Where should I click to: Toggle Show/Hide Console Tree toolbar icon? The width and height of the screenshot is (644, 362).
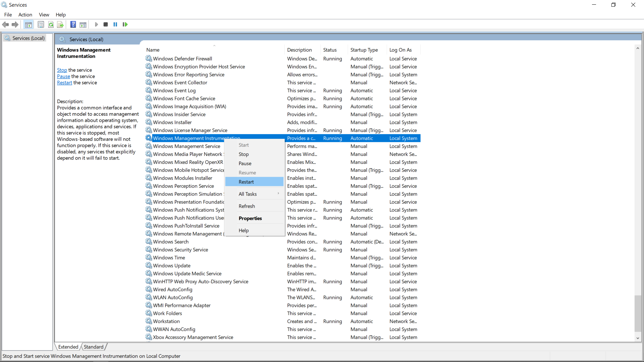point(29,24)
